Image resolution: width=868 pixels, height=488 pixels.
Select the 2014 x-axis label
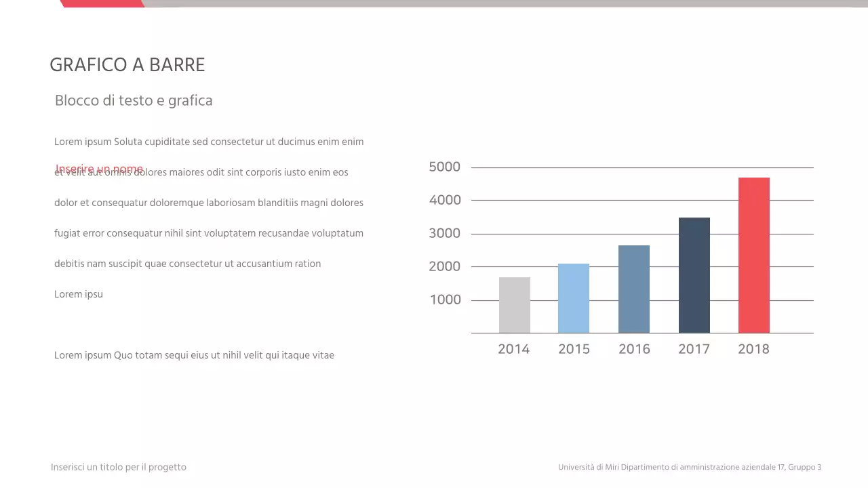pos(513,349)
